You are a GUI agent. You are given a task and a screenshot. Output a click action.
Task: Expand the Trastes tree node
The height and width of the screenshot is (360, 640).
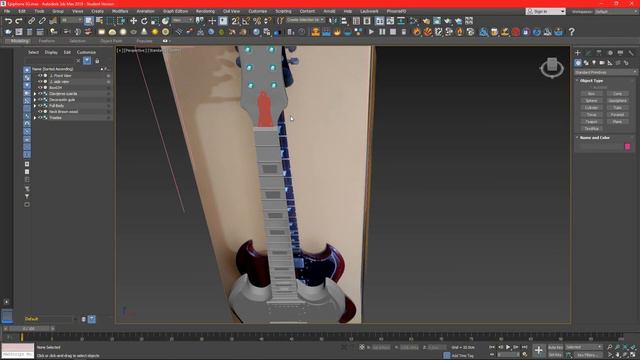(35, 118)
